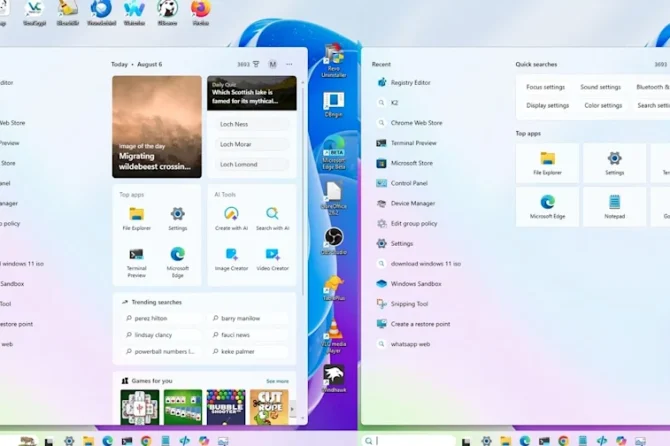
Task: Open OBS Studio desktop shortcut
Action: point(334,241)
